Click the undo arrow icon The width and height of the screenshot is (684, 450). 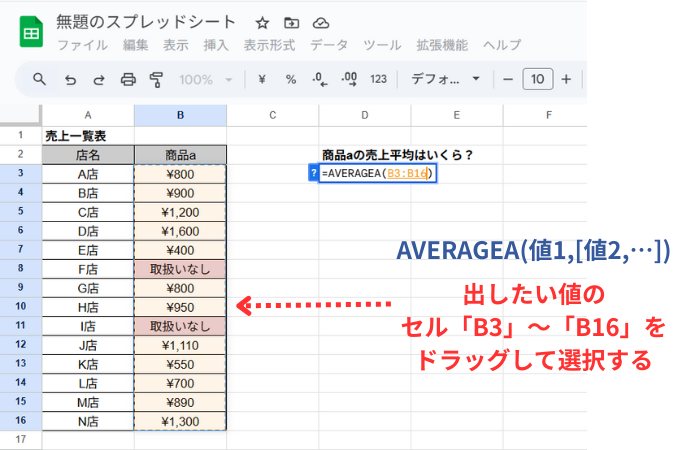[x=70, y=80]
